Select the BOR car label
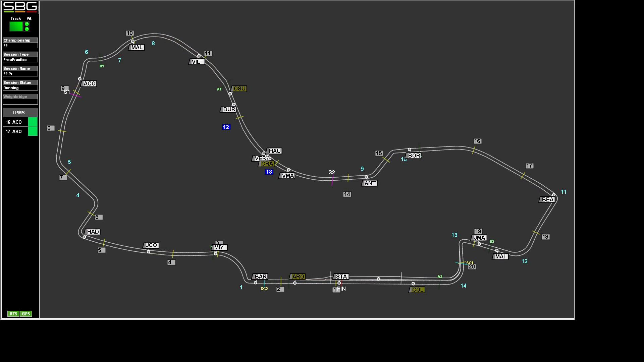This screenshot has width=644, height=362. coord(414,156)
